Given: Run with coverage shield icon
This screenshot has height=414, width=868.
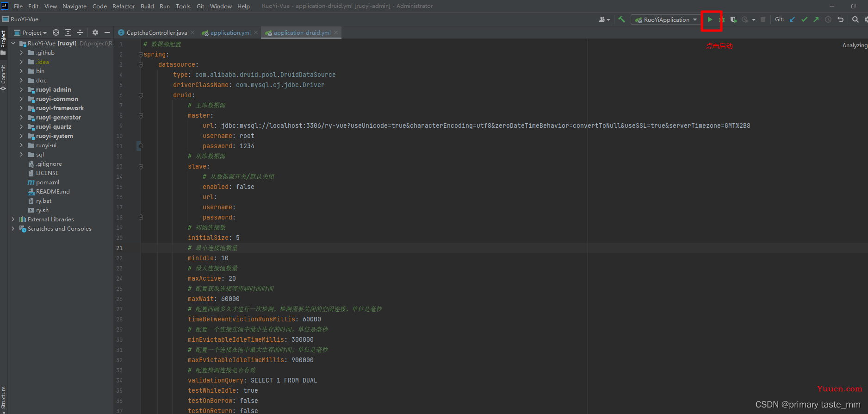Looking at the screenshot, I should point(733,19).
